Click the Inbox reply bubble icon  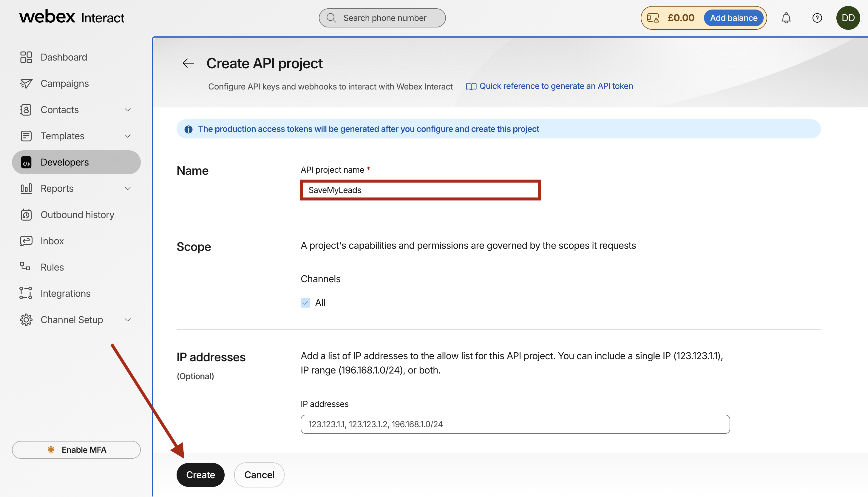26,241
